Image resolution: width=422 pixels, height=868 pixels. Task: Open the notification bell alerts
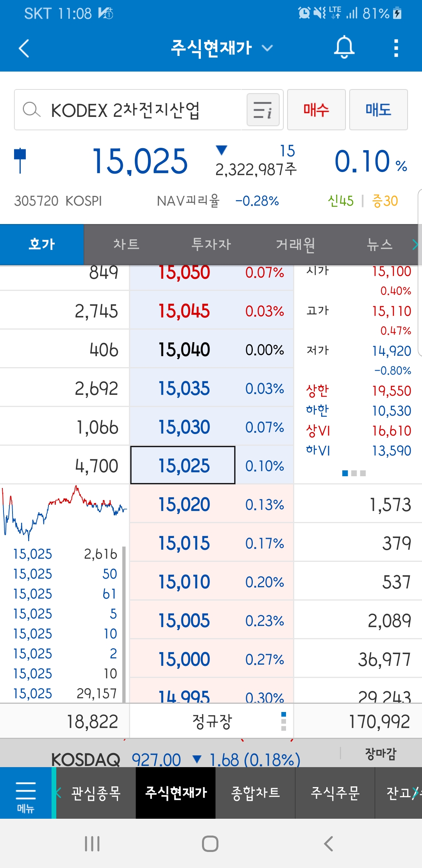coord(344,48)
